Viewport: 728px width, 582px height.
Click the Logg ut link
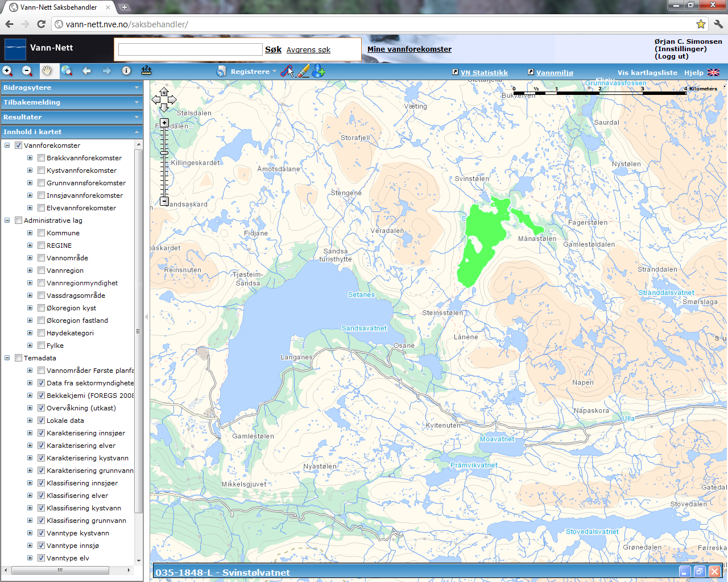(x=671, y=56)
